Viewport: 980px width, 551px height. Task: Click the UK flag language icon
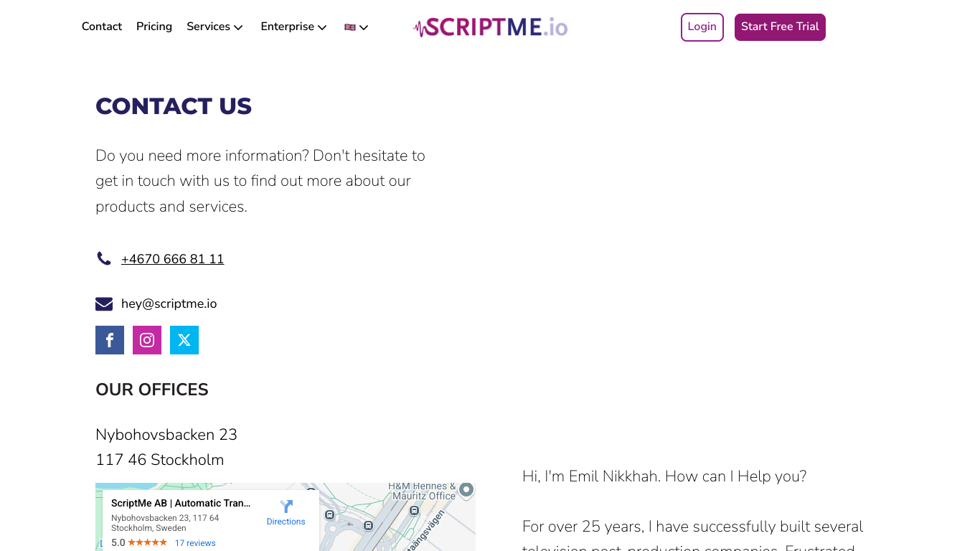pyautogui.click(x=350, y=27)
